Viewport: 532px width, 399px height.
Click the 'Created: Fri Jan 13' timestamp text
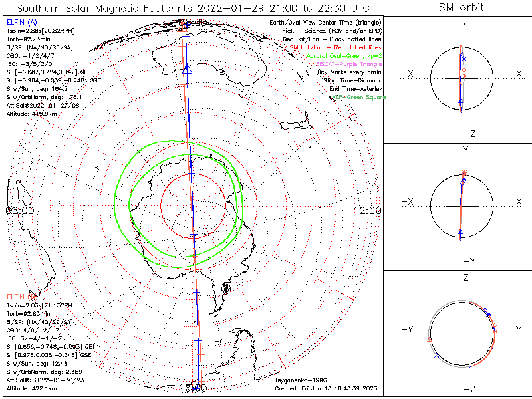click(327, 388)
